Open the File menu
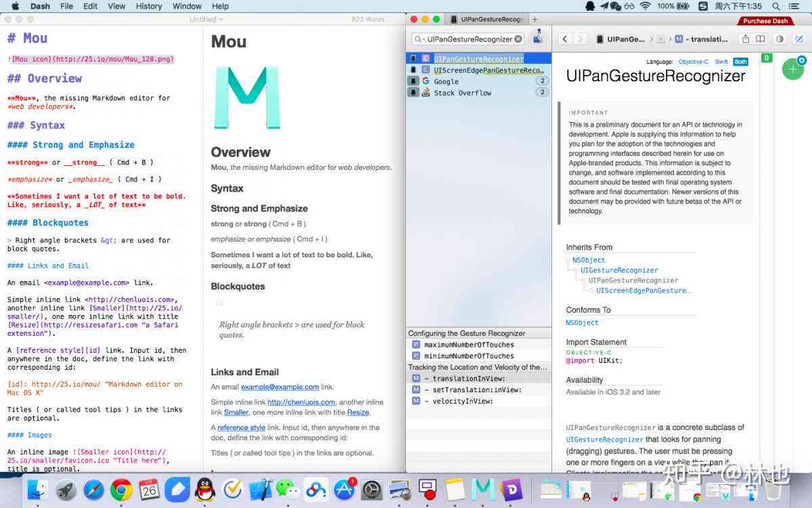Screen dimensions: 812x508 point(66,6)
